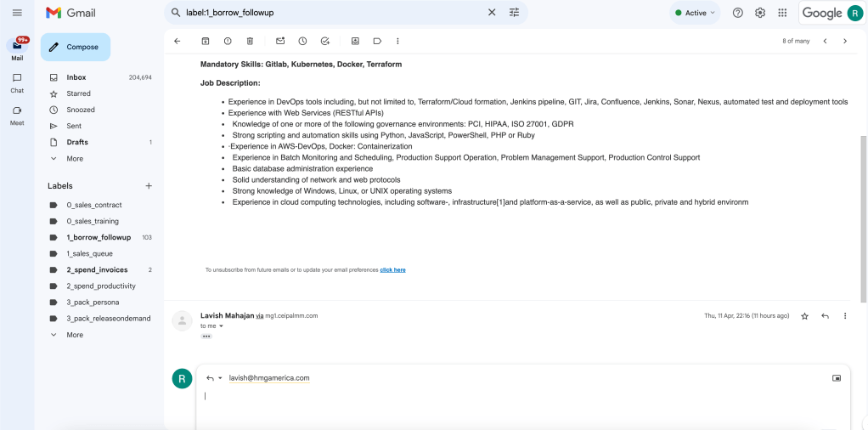
Task: Mark the email as unread
Action: (x=280, y=41)
